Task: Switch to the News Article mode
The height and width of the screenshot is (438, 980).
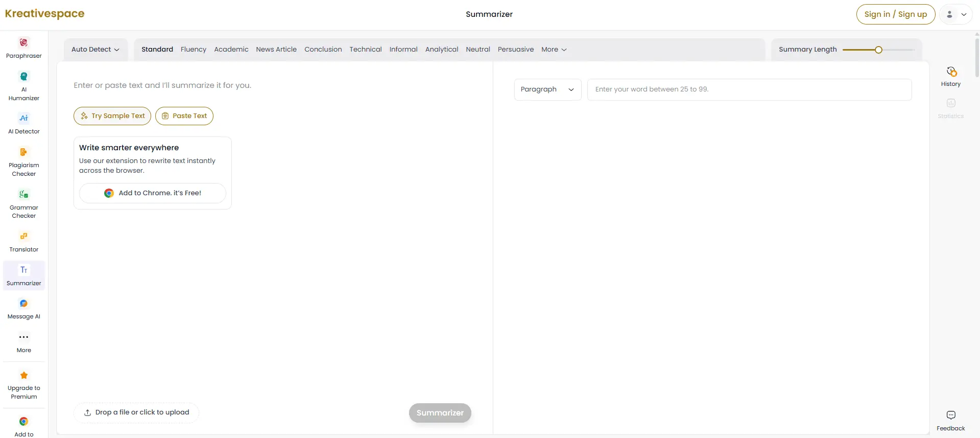Action: click(276, 50)
